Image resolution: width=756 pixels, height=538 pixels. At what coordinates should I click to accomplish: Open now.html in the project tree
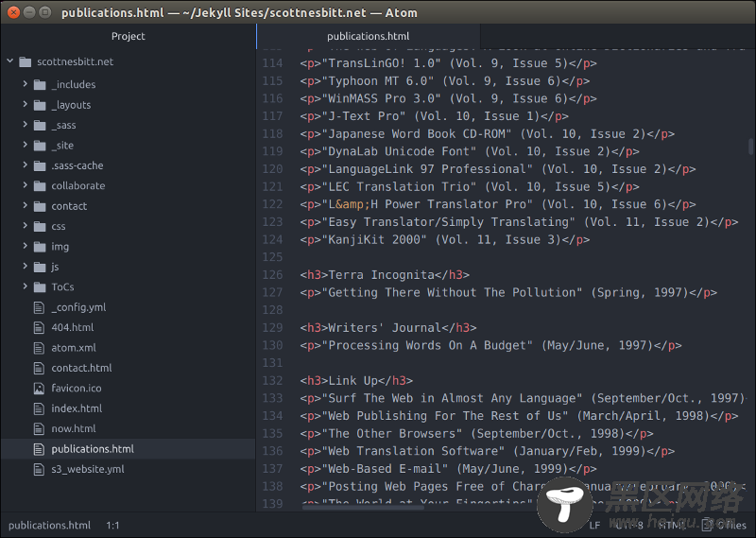tap(74, 429)
